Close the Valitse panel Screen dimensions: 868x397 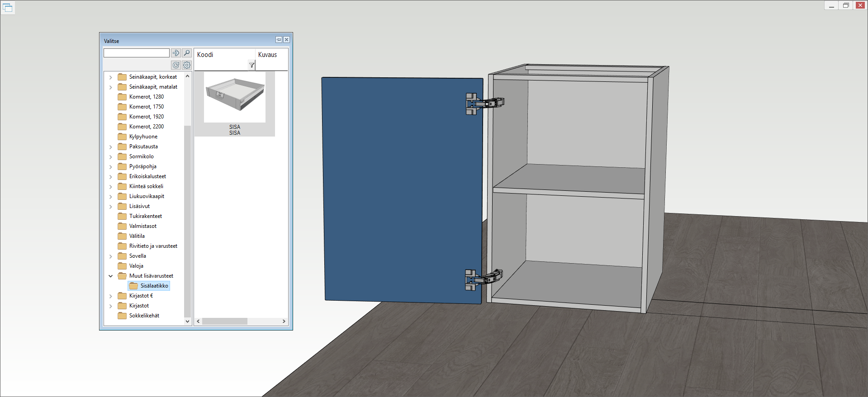pyautogui.click(x=286, y=40)
